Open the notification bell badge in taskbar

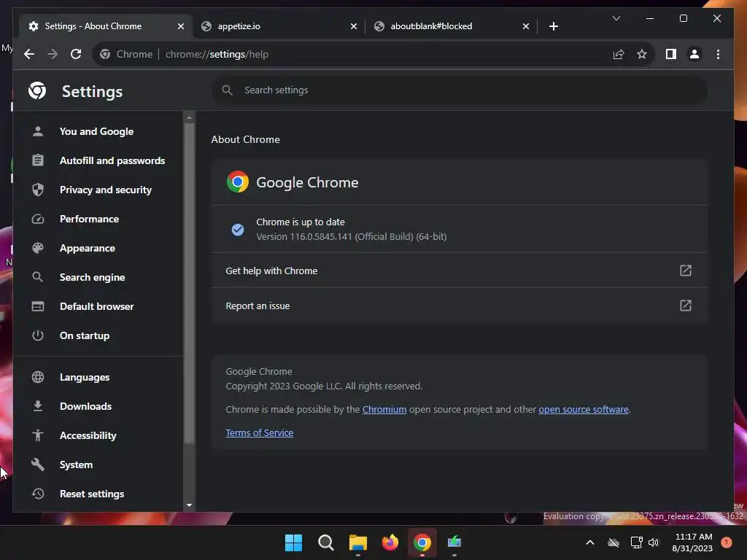click(x=726, y=542)
